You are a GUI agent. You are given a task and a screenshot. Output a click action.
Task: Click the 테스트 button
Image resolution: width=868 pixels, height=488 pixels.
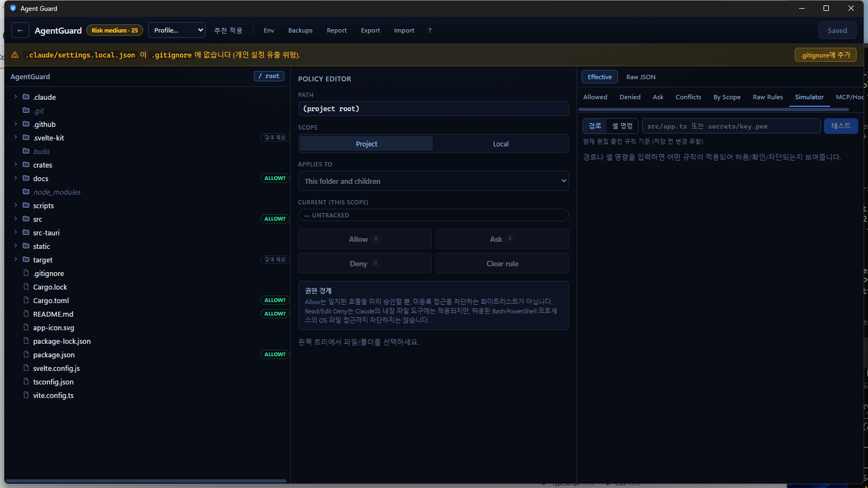(841, 126)
